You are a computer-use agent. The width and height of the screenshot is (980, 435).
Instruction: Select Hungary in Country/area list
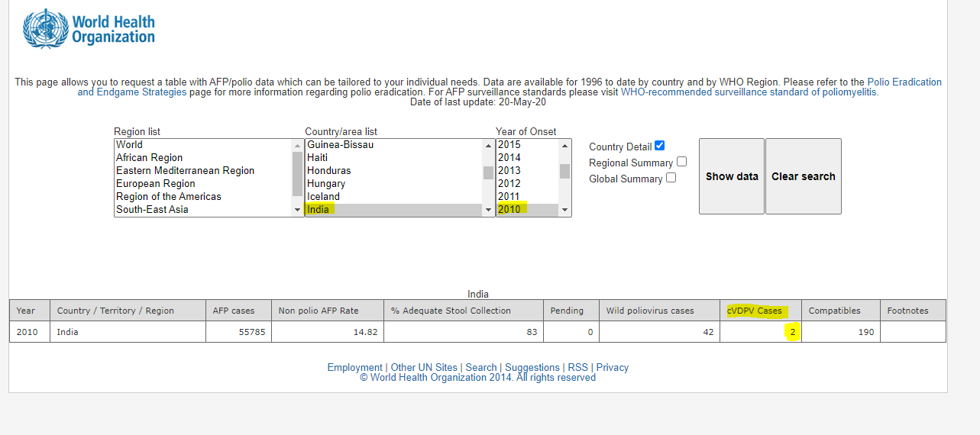(394, 184)
